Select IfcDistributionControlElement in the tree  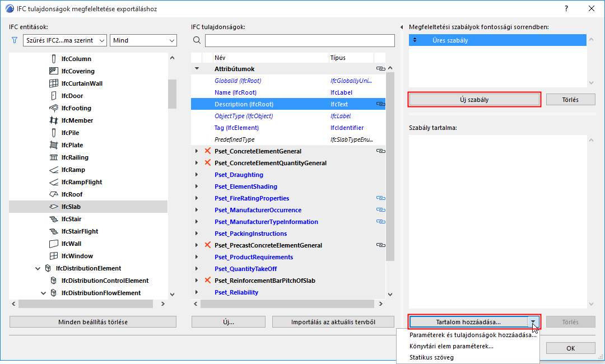point(105,281)
